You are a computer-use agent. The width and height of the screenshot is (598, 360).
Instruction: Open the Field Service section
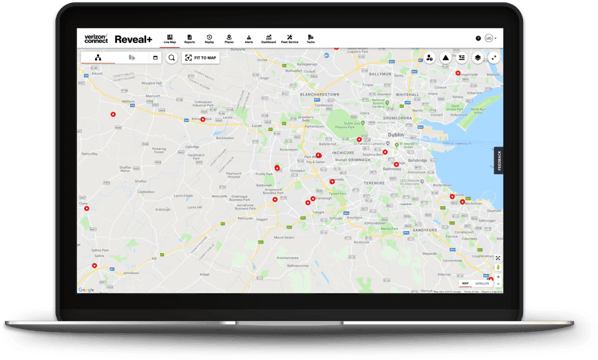pos(289,39)
